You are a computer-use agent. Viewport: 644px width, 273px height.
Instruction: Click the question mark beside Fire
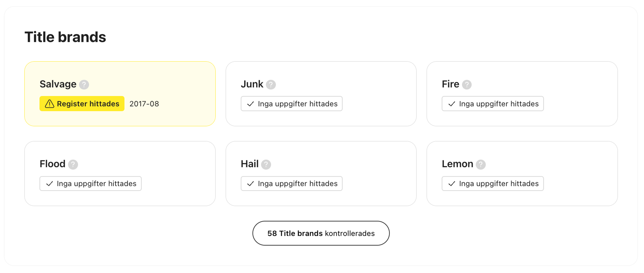(467, 84)
